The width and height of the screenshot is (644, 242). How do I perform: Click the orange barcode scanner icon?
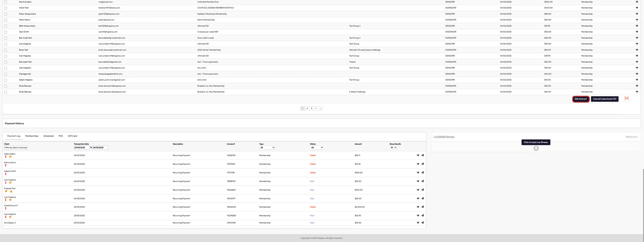click(626, 98)
